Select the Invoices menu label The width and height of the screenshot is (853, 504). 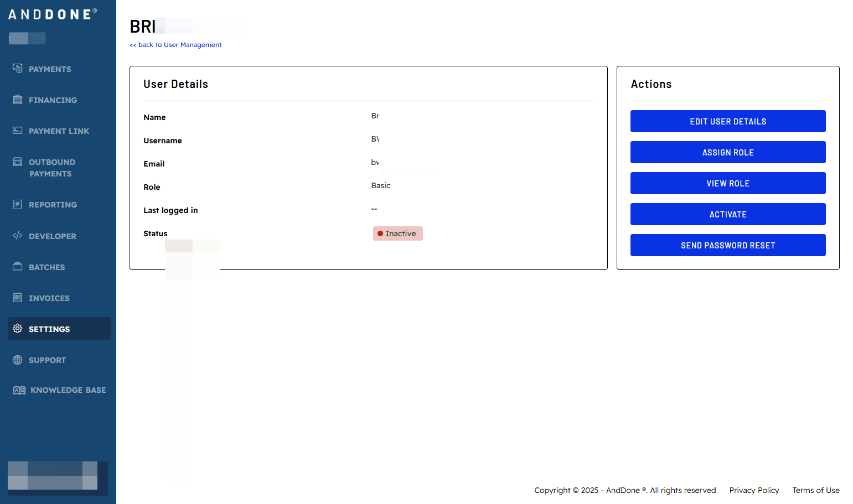coord(49,298)
